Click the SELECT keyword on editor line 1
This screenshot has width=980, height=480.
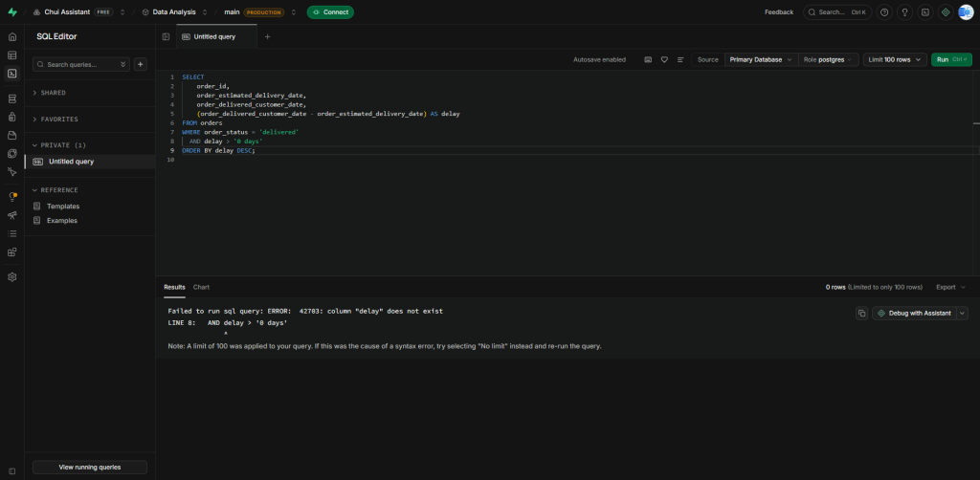pyautogui.click(x=193, y=76)
